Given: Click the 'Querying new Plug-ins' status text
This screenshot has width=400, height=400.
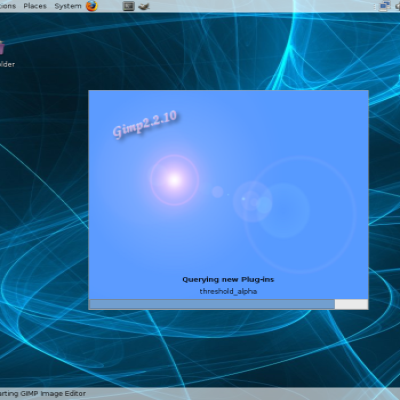Looking at the screenshot, I should [228, 279].
